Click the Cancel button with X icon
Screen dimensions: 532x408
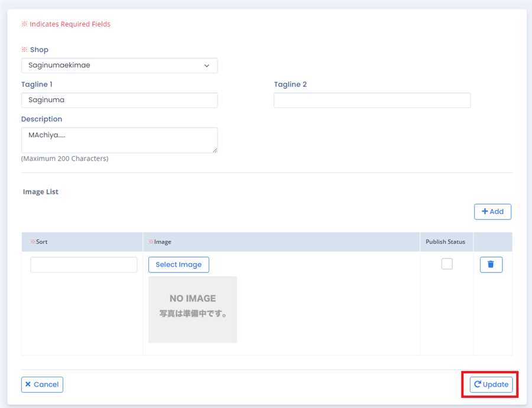[42, 384]
